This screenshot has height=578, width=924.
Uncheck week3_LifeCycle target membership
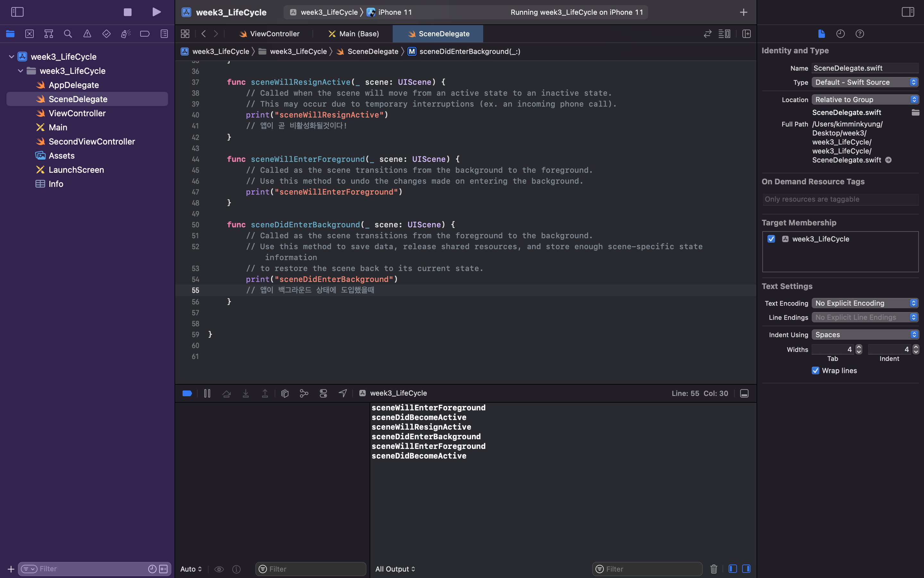point(771,239)
